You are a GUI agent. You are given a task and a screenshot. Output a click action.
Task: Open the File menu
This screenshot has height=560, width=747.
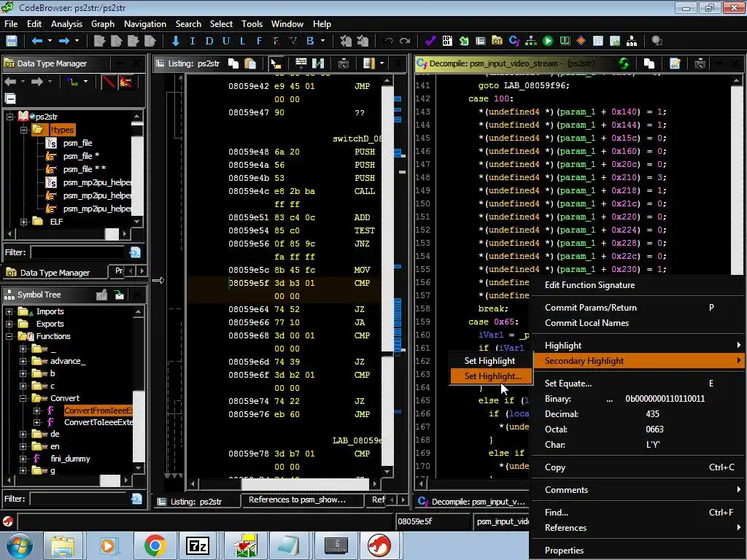[11, 24]
